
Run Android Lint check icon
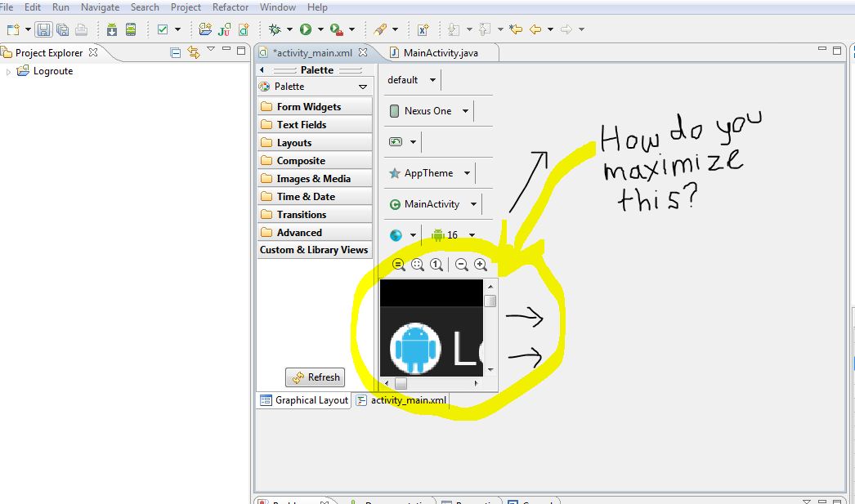click(x=163, y=29)
